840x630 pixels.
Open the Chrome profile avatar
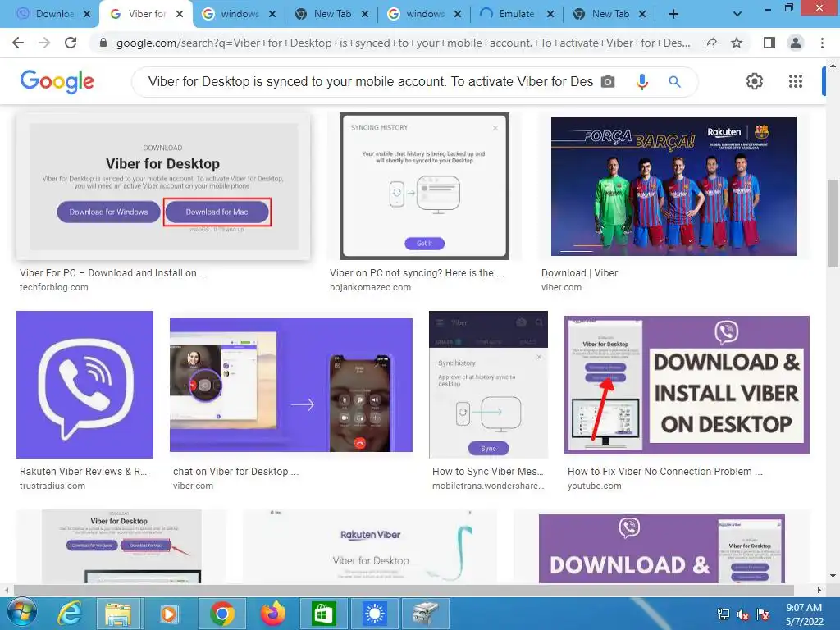point(796,43)
